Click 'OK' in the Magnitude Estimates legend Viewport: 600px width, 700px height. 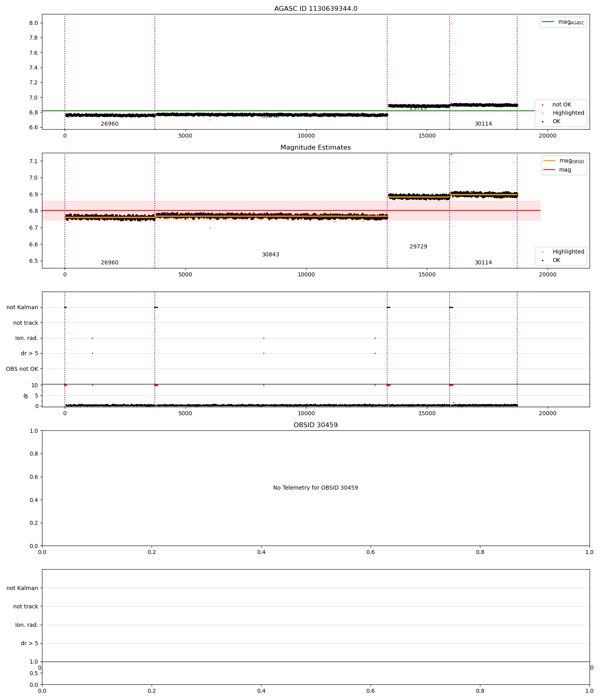pos(556,260)
